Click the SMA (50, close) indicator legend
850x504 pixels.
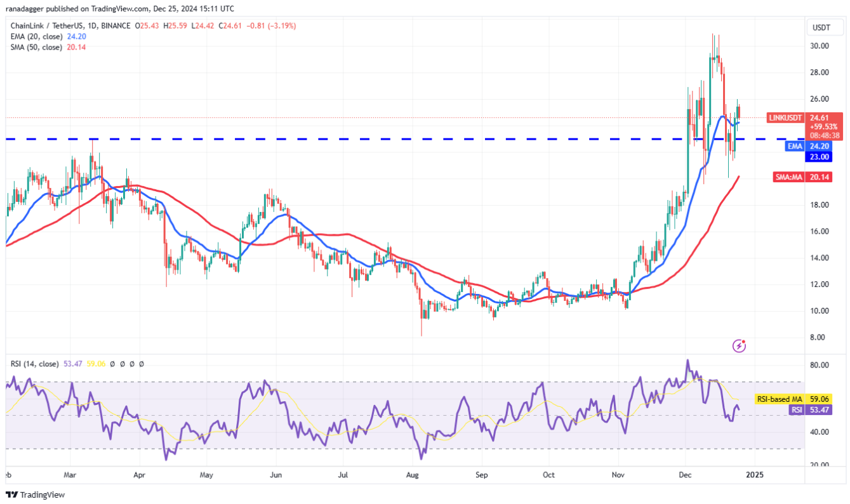tap(36, 46)
